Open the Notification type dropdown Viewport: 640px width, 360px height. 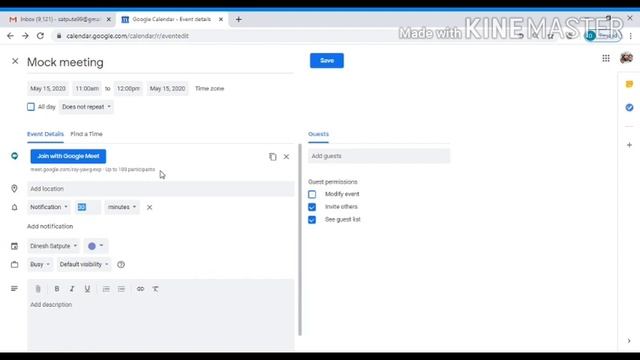(49, 207)
